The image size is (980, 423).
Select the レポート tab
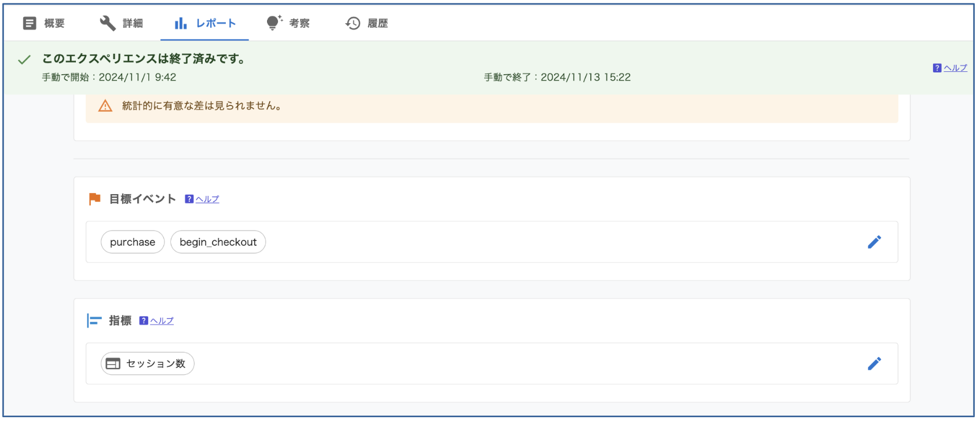(205, 23)
